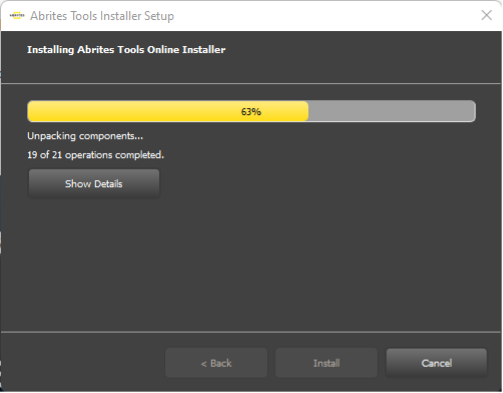Screen dimensions: 503x393
Task: Click the blank title bar space before close
Action: [x=327, y=16]
